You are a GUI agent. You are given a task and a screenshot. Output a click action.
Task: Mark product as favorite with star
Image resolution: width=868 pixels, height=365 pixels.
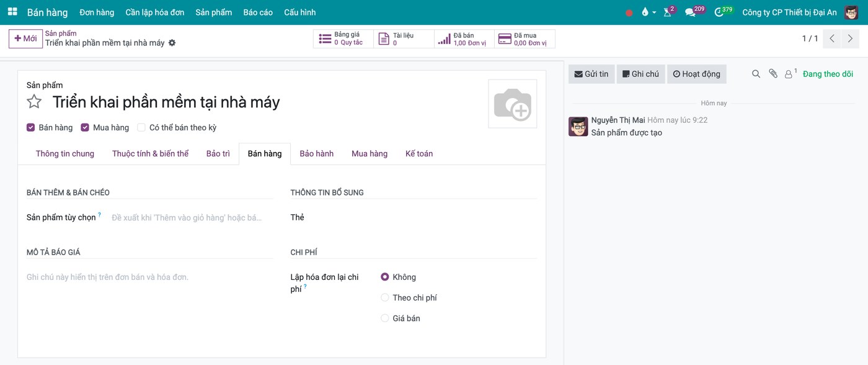coord(34,102)
